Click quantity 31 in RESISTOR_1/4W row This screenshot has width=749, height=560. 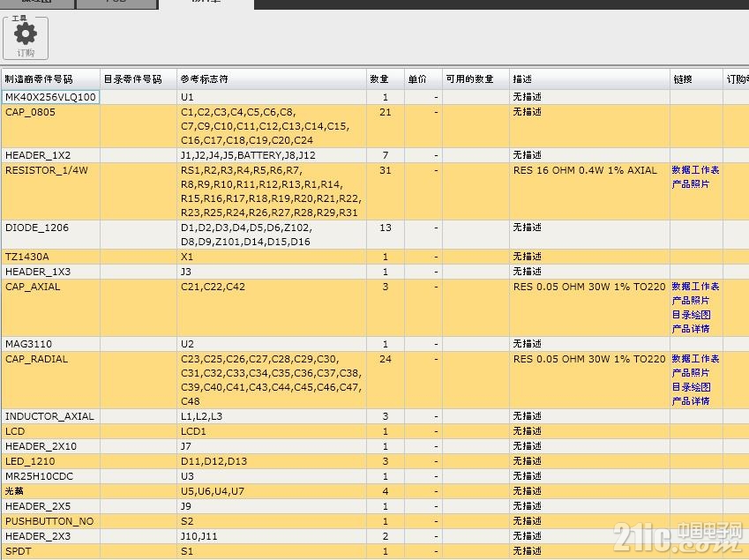[x=385, y=170]
